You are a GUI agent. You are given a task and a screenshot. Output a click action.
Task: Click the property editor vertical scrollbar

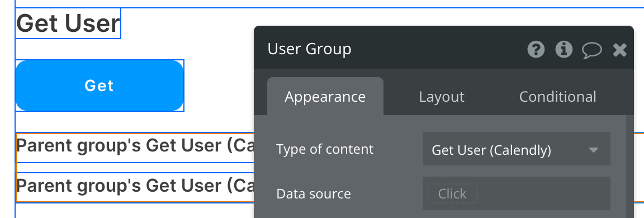pos(630,166)
